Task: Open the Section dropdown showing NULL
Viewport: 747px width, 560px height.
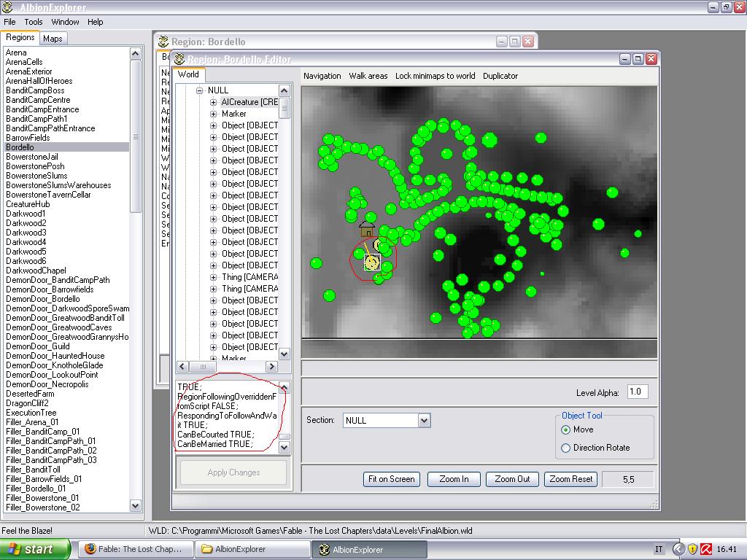Action: (424, 420)
